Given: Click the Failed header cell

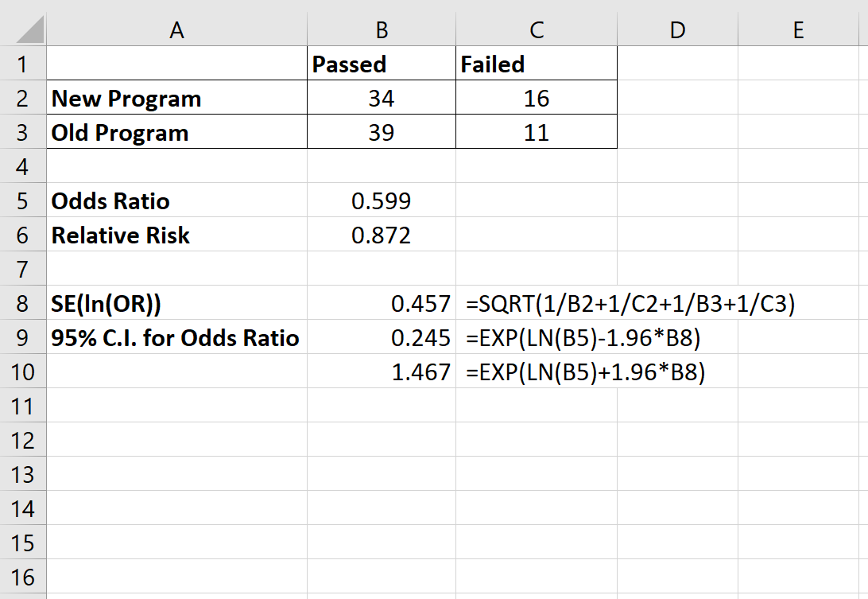Looking at the screenshot, I should pyautogui.click(x=537, y=64).
